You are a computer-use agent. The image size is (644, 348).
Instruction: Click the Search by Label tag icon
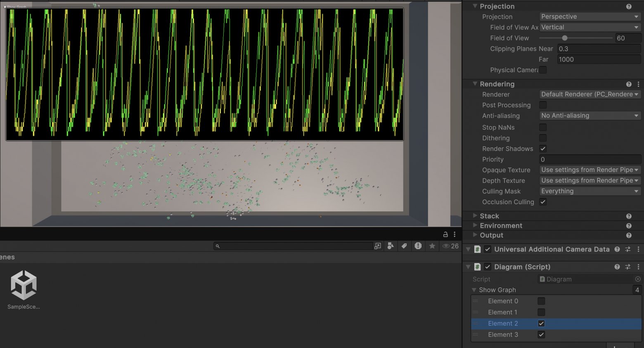click(x=404, y=246)
